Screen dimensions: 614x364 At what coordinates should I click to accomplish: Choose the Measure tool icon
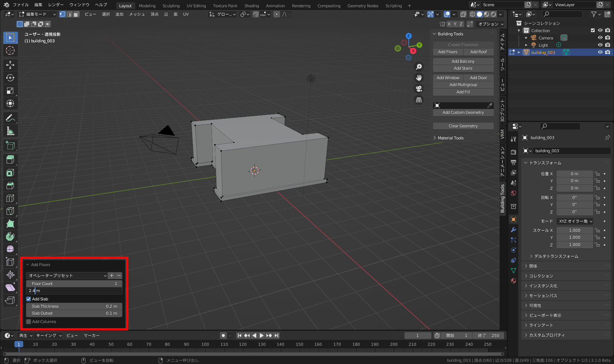pyautogui.click(x=10, y=131)
